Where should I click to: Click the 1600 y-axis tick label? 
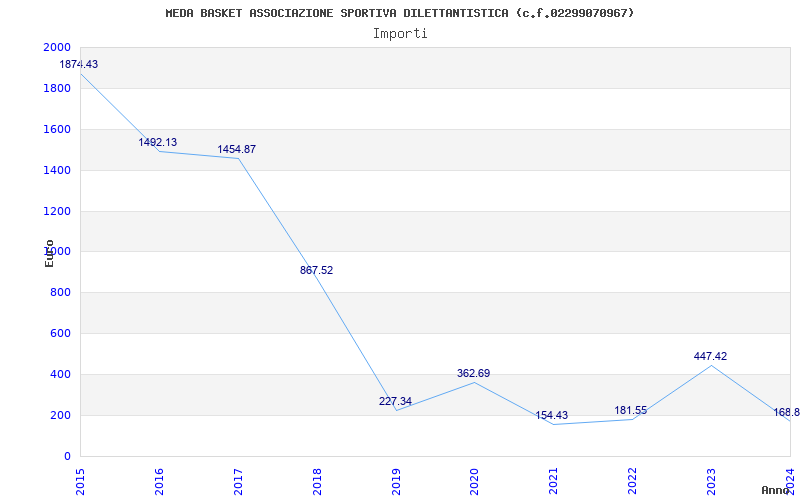point(57,130)
